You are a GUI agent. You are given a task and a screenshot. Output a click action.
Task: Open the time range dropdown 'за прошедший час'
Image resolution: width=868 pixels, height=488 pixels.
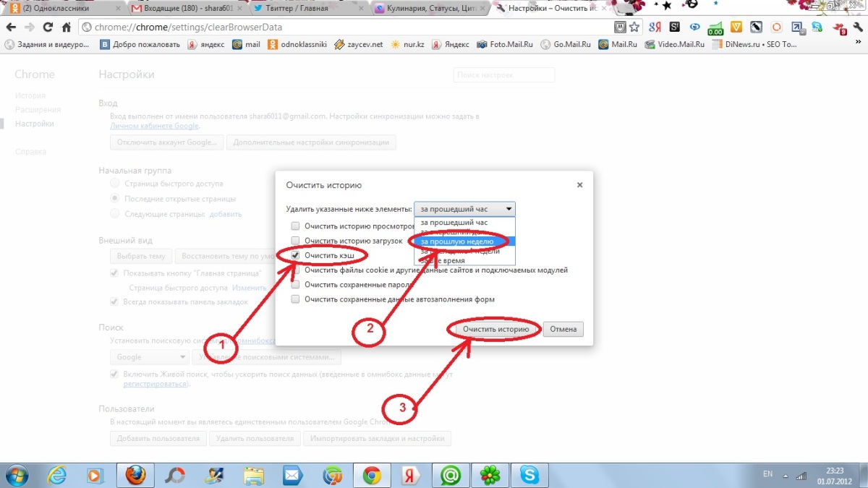coord(465,209)
